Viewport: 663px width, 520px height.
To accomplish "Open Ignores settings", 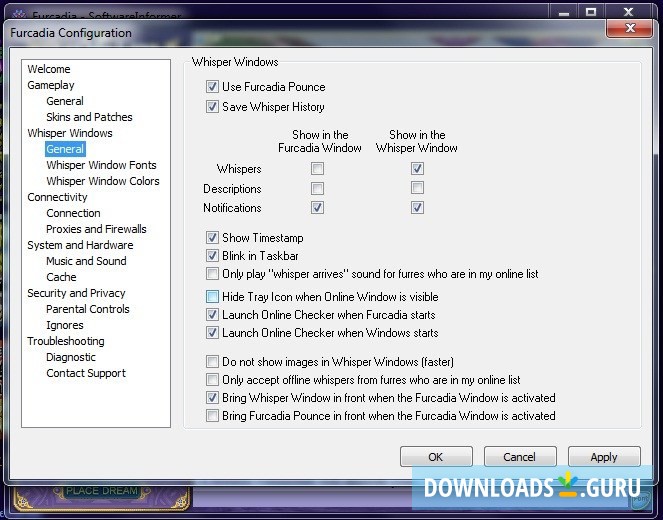I will click(x=65, y=325).
